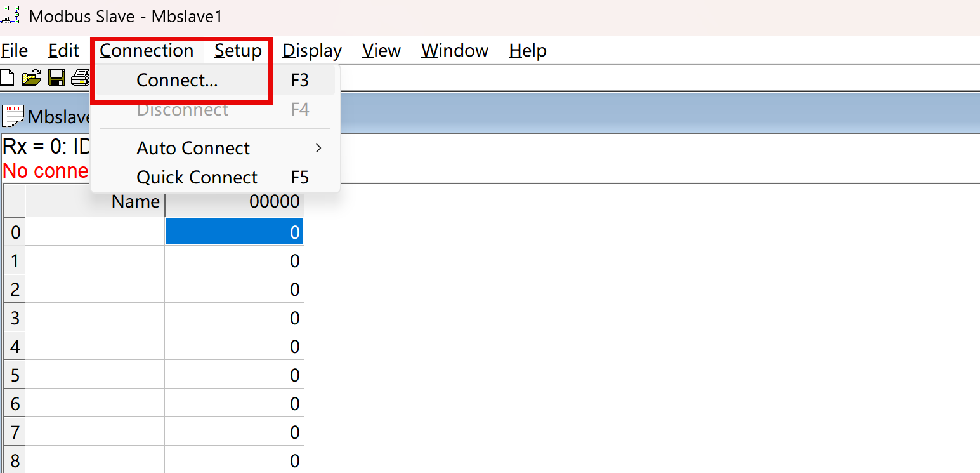Viewport: 980px width, 473px height.
Task: Click the Open file folder icon
Action: coord(31,78)
